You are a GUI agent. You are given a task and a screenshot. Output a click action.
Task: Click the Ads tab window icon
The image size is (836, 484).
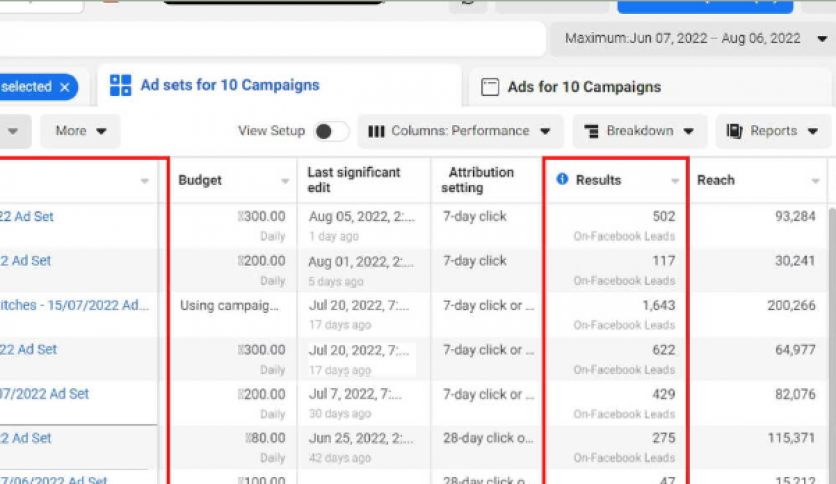click(490, 87)
